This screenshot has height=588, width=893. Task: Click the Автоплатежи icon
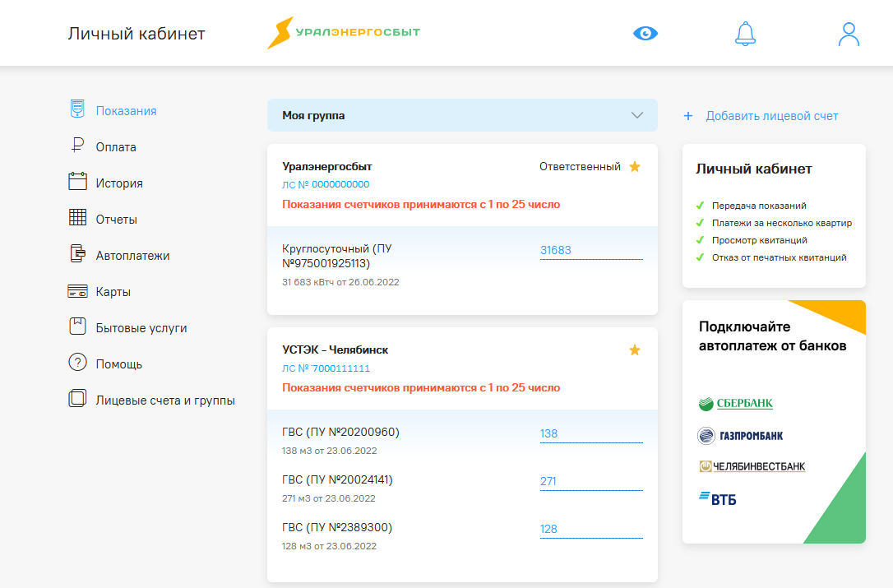[x=77, y=253]
